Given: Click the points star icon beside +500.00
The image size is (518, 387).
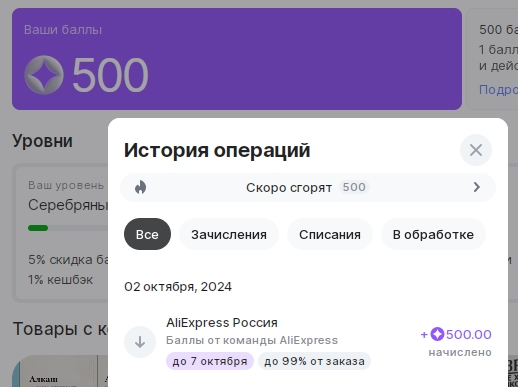Looking at the screenshot, I should 437,334.
